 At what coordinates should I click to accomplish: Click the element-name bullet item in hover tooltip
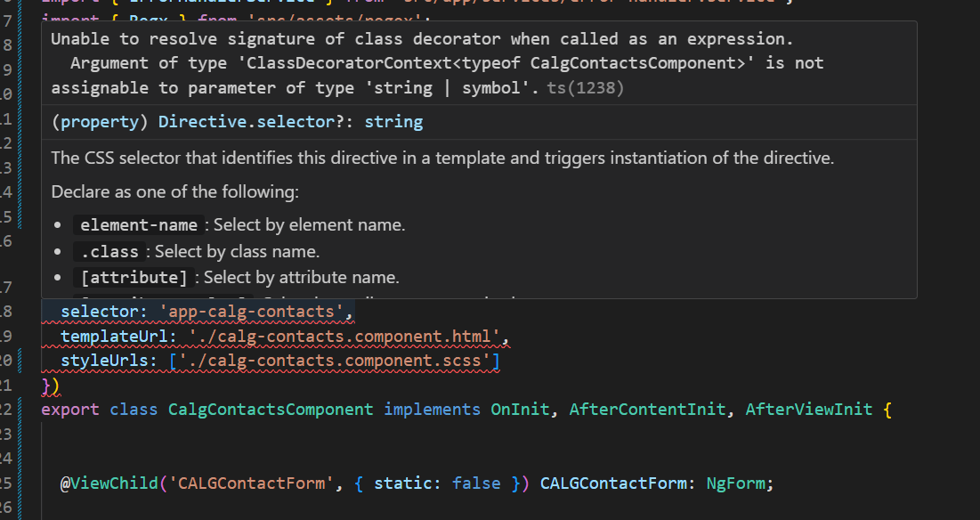click(136, 224)
